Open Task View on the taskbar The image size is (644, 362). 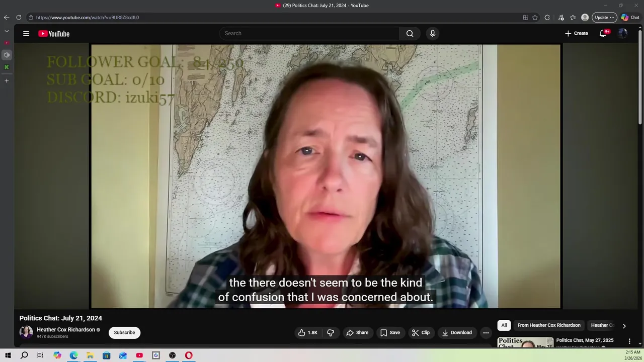40,355
